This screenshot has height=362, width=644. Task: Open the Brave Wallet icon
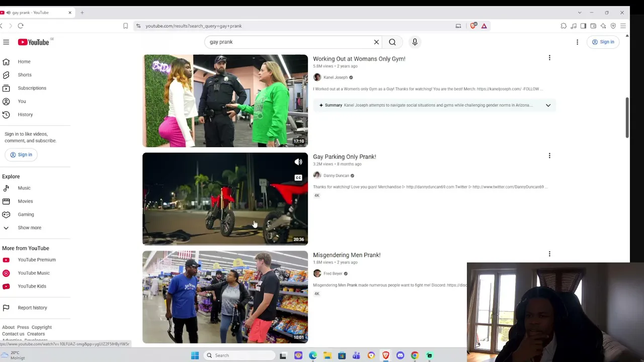tap(593, 26)
